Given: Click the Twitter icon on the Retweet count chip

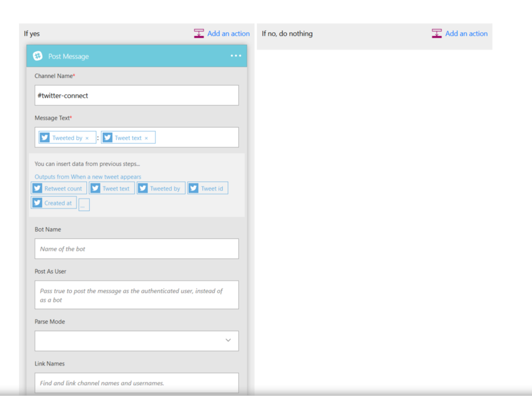Looking at the screenshot, I should tap(37, 188).
